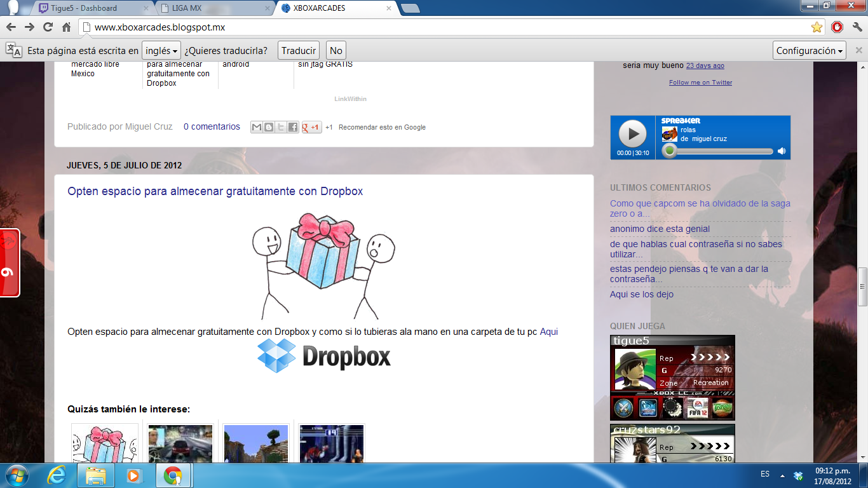Open the Recomendar esto en Google text
This screenshot has width=868, height=488.
click(382, 127)
